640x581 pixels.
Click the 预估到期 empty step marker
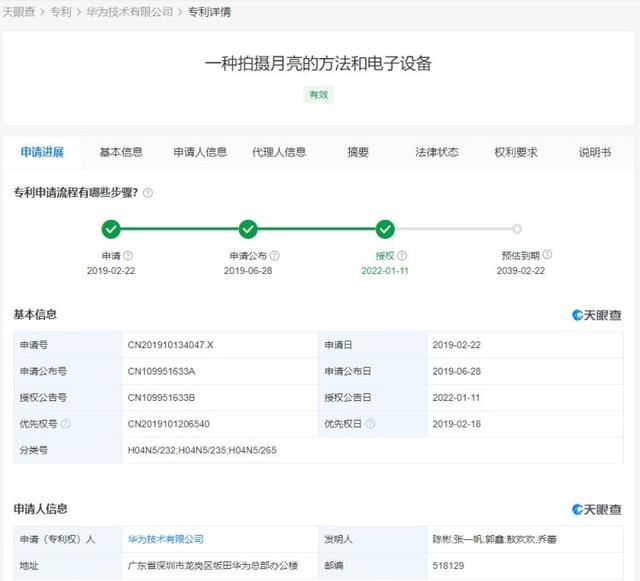click(517, 229)
